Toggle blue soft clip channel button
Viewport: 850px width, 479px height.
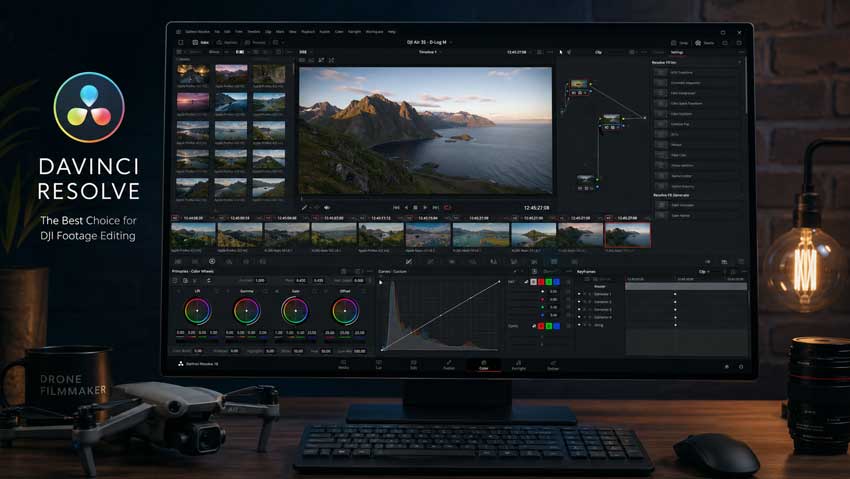point(556,326)
